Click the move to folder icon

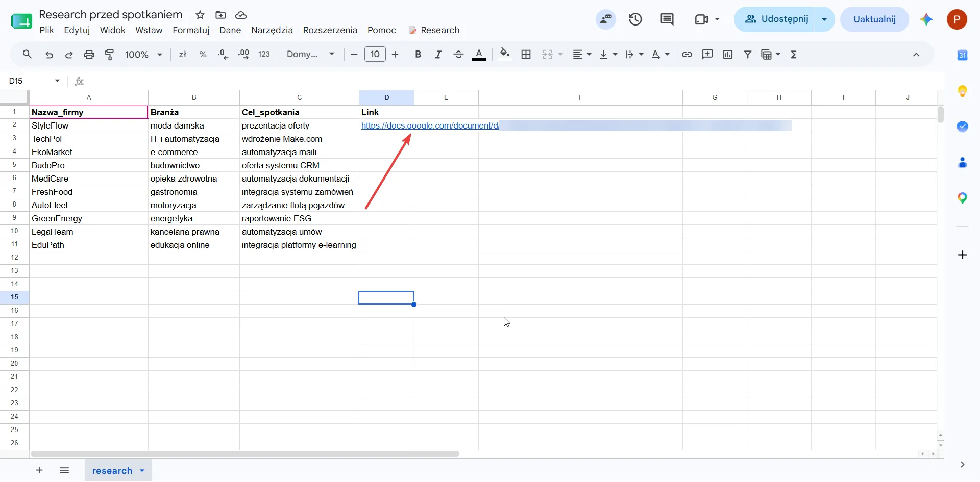click(220, 15)
